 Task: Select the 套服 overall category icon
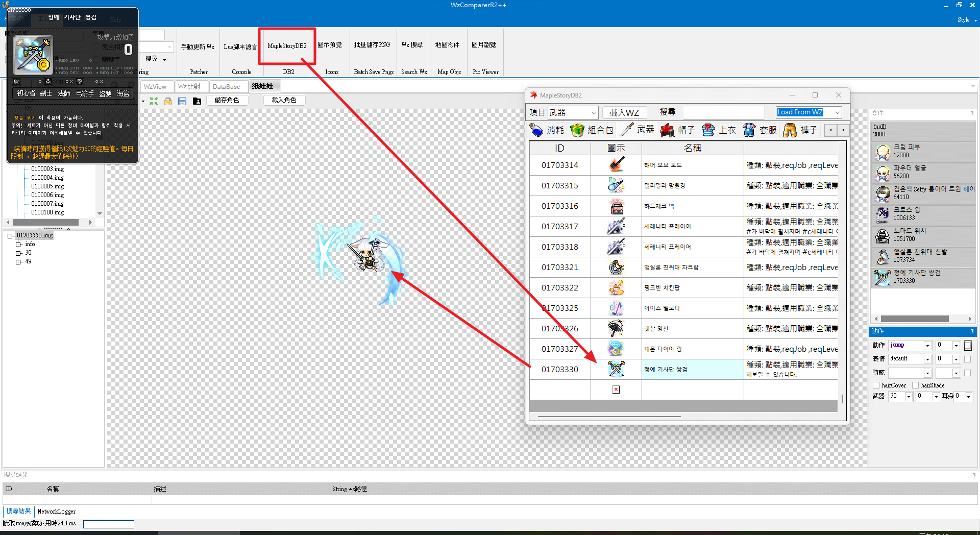[x=749, y=130]
